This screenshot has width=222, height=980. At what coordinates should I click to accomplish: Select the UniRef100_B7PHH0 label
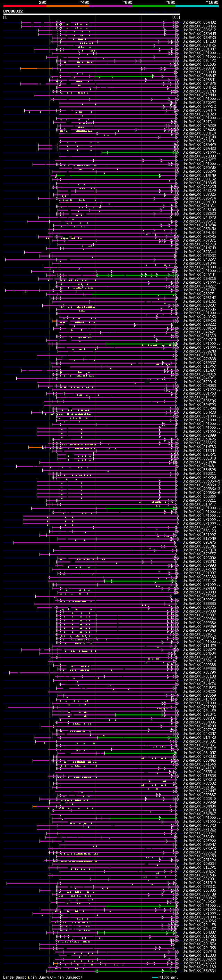[199, 95]
